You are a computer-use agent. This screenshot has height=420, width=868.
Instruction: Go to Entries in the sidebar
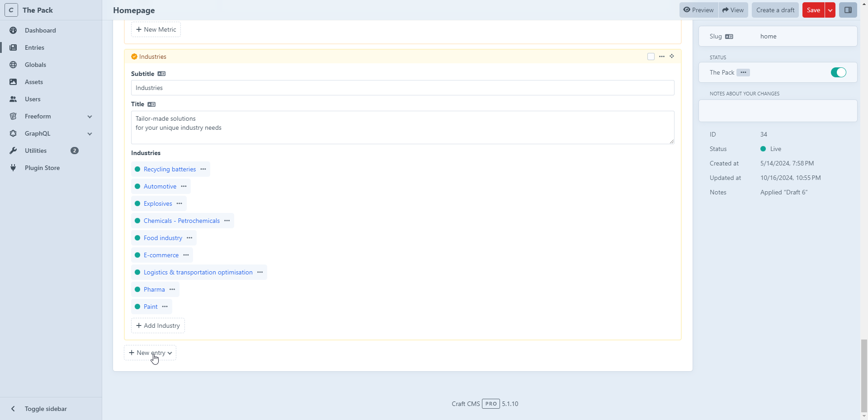pyautogui.click(x=34, y=47)
